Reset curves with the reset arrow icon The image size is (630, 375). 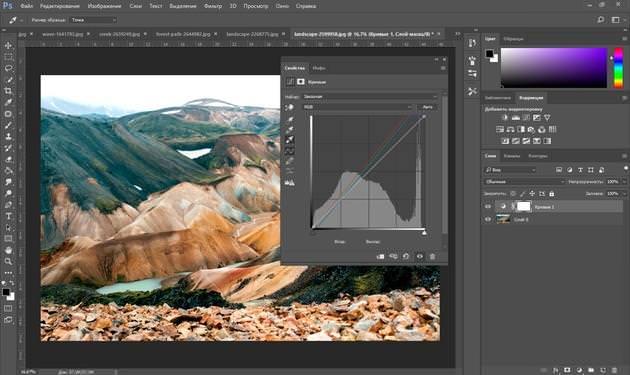pyautogui.click(x=406, y=256)
